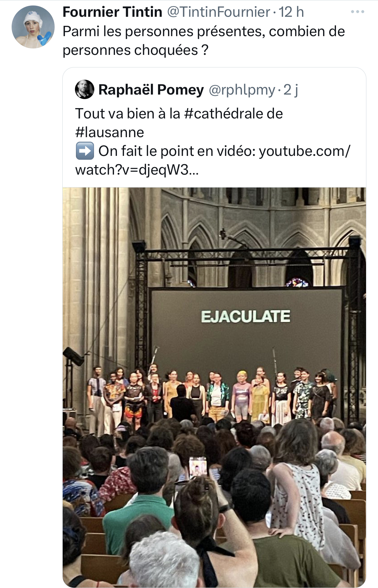Open the 2 j timestamp of quoted tweet
This screenshot has height=588, width=378.
(x=291, y=90)
